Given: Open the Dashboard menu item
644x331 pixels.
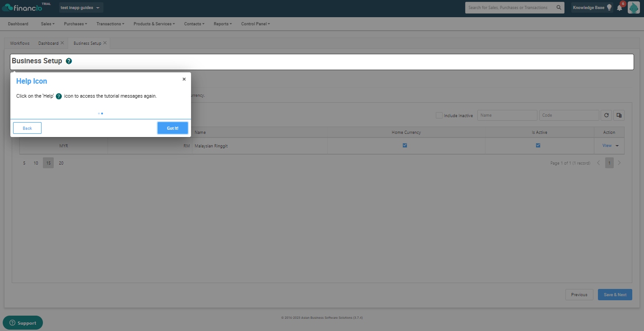Looking at the screenshot, I should pyautogui.click(x=18, y=24).
